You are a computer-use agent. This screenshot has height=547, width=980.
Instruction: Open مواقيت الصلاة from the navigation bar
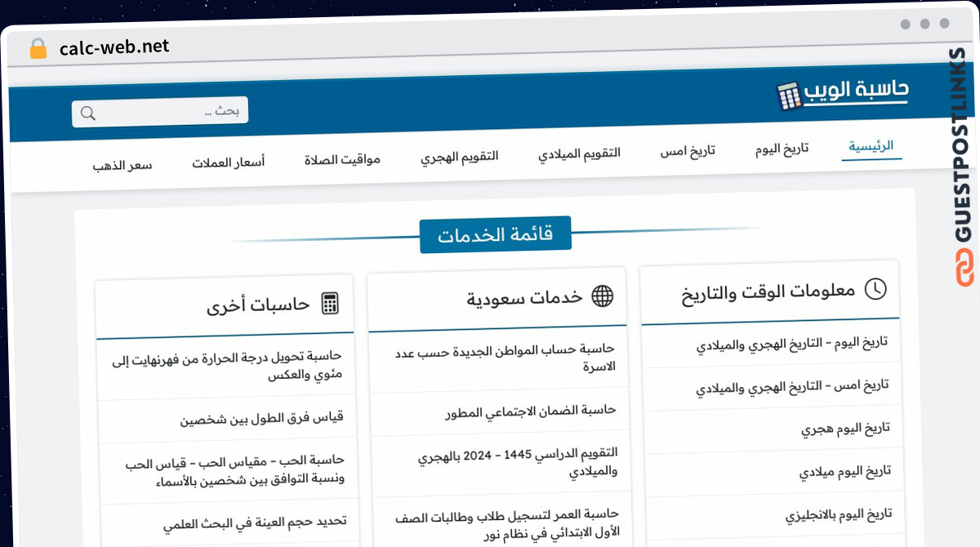(x=342, y=159)
